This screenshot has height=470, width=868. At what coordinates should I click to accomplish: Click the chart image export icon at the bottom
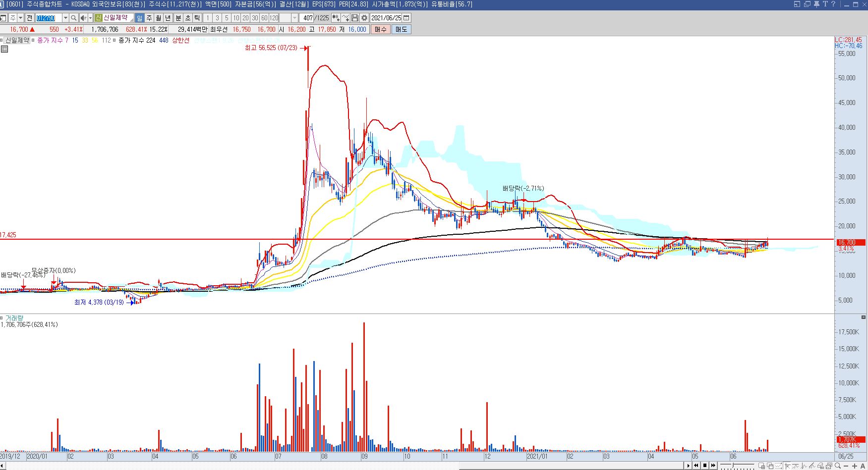[829, 466]
